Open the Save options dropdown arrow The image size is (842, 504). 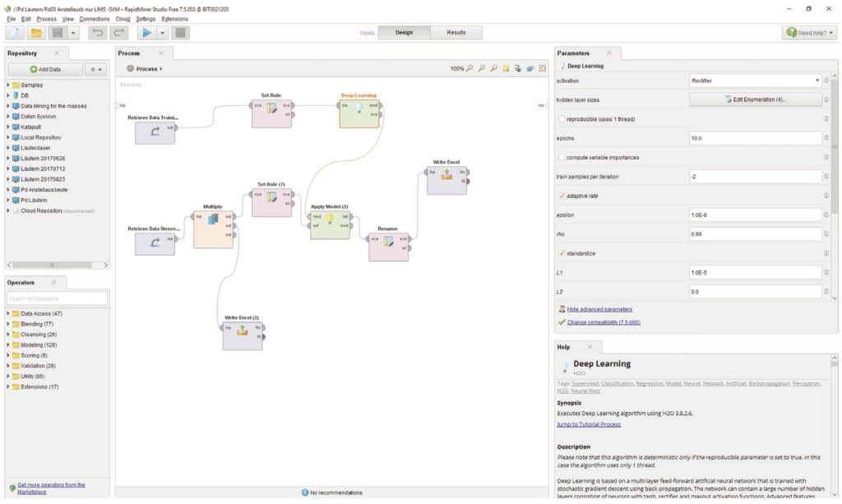click(73, 33)
